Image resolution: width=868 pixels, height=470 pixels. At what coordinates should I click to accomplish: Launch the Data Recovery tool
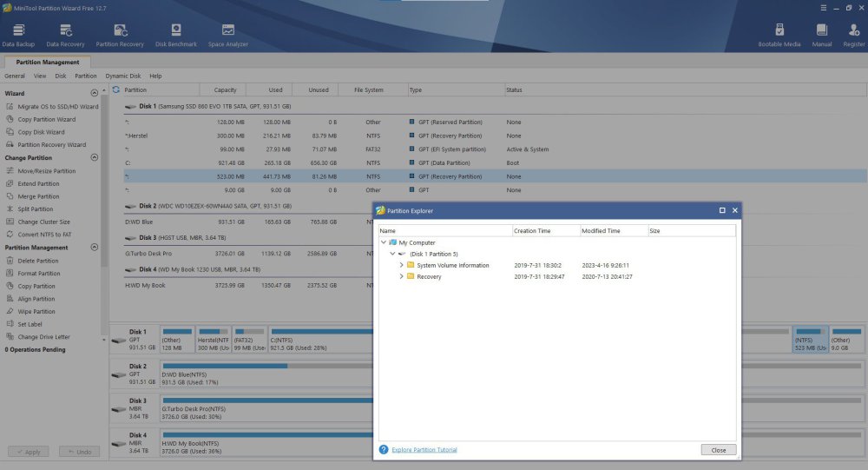point(66,31)
